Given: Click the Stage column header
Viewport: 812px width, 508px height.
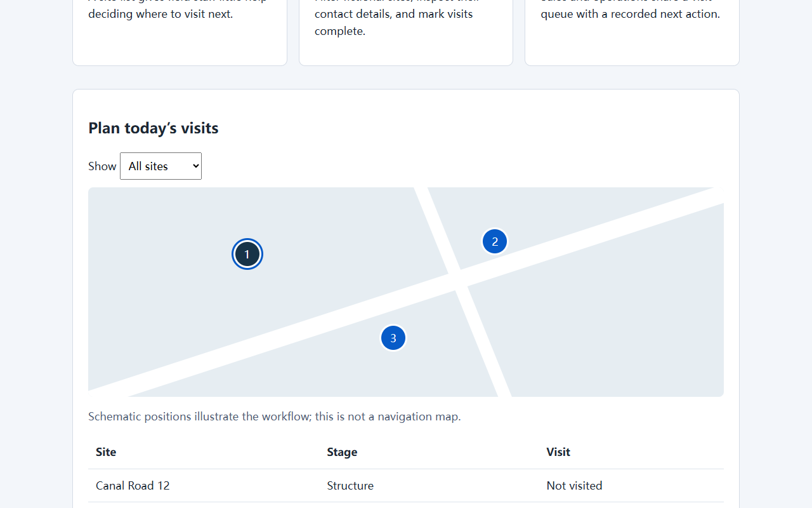Looking at the screenshot, I should (429, 452).
